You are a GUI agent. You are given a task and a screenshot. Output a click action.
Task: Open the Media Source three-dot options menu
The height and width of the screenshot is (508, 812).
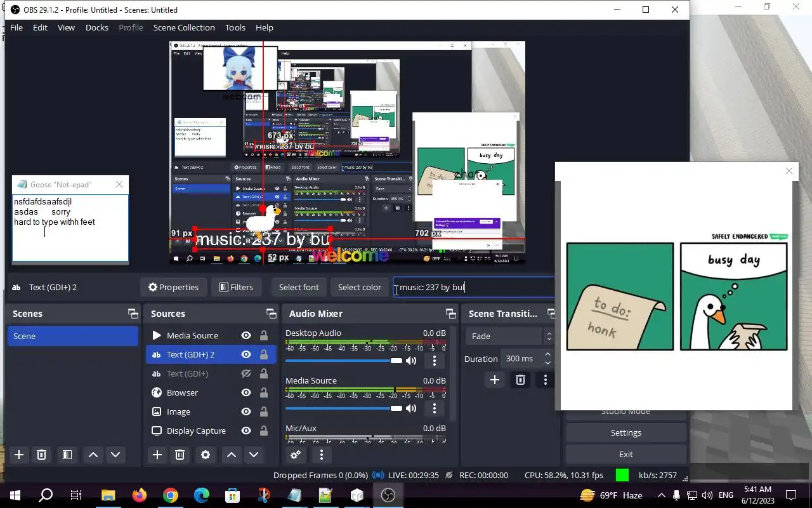click(x=435, y=408)
